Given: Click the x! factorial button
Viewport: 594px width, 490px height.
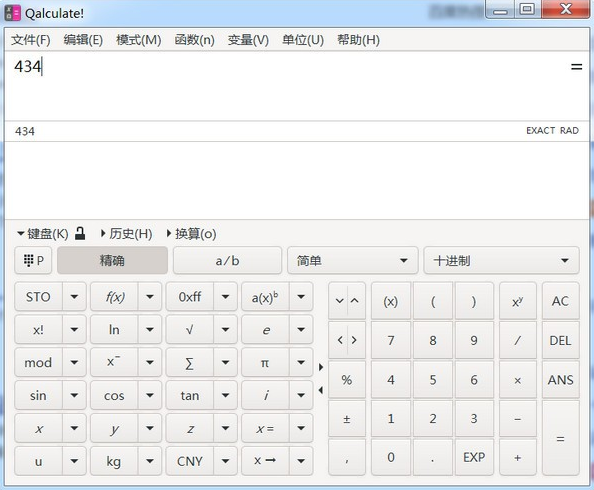Looking at the screenshot, I should 38,330.
